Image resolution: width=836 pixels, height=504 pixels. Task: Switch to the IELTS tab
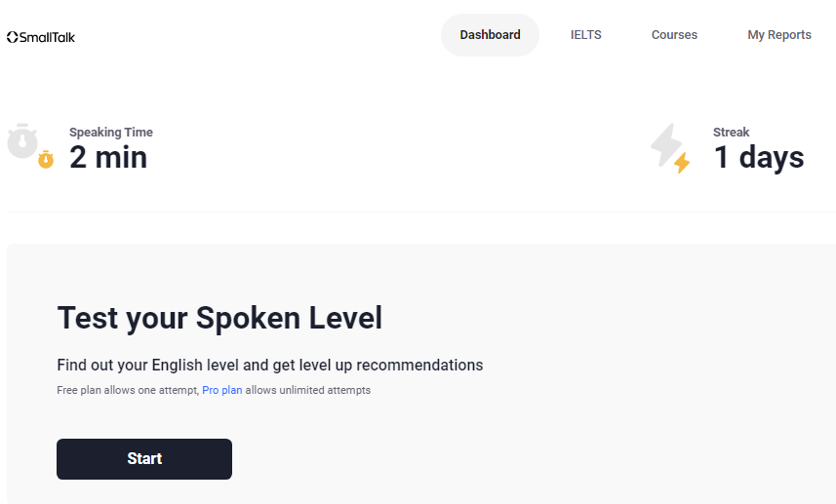point(586,35)
